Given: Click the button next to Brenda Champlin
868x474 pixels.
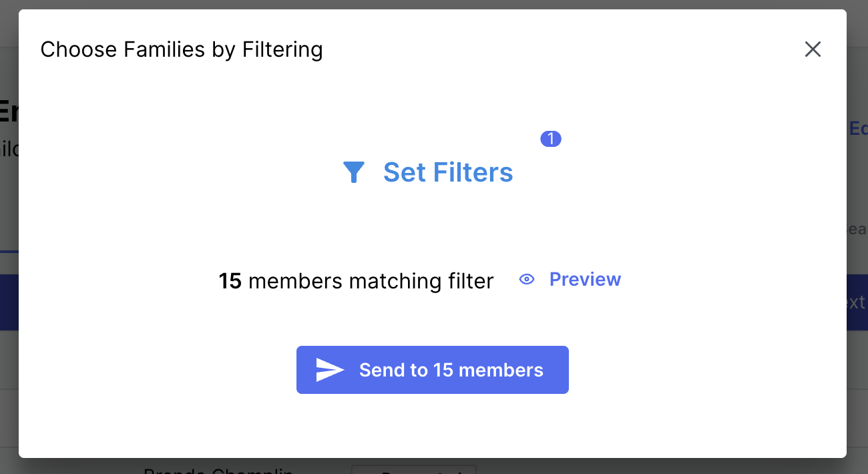Looking at the screenshot, I should (413, 471).
